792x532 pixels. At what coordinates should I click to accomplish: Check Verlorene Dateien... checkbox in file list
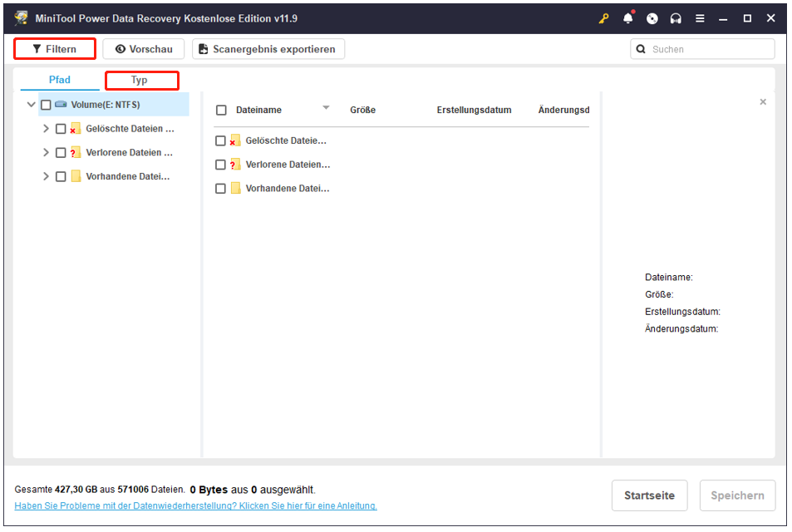(x=220, y=165)
